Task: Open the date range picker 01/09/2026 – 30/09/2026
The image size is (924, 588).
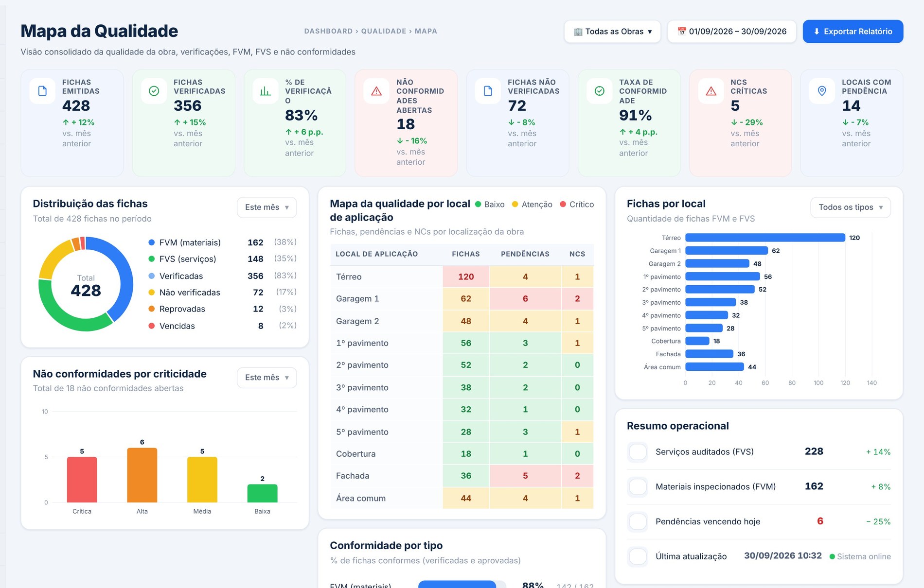Action: tap(731, 32)
